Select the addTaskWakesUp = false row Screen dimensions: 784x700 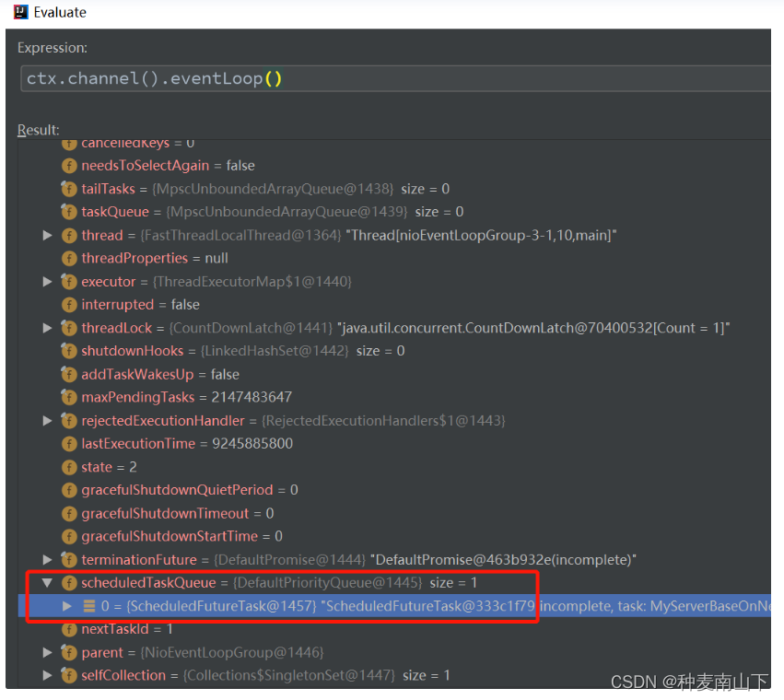pyautogui.click(x=394, y=374)
